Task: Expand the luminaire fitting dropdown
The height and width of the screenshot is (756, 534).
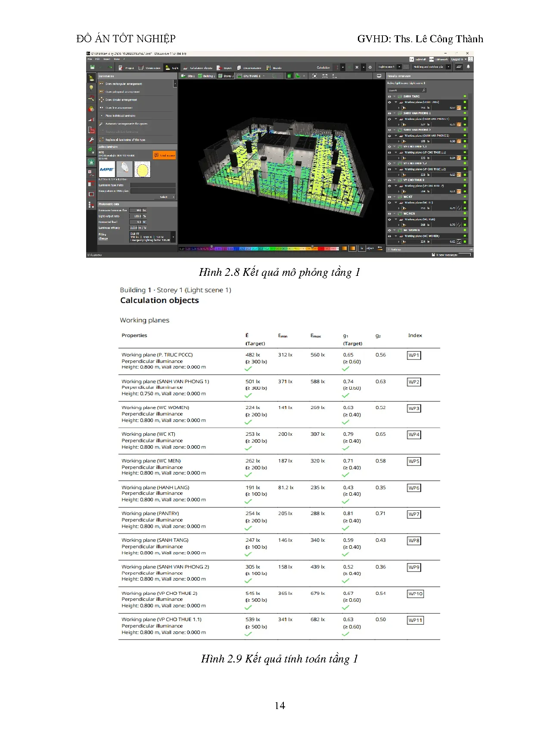Action: [x=173, y=237]
